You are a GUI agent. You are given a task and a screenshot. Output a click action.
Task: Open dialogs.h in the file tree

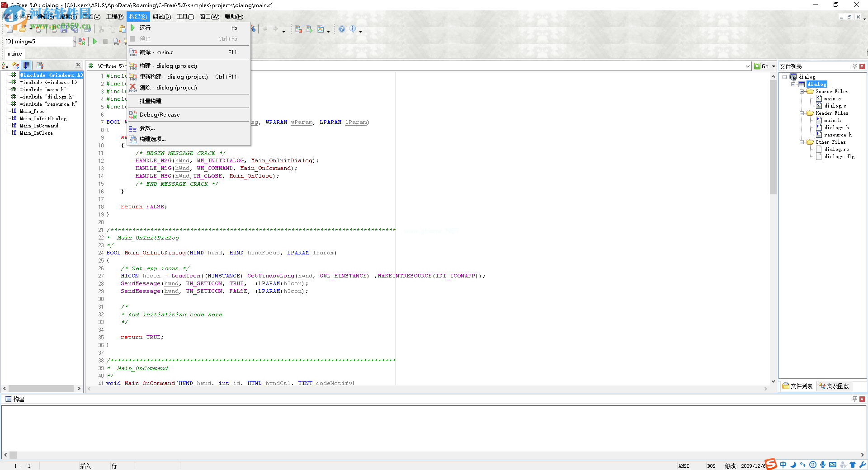pos(836,127)
